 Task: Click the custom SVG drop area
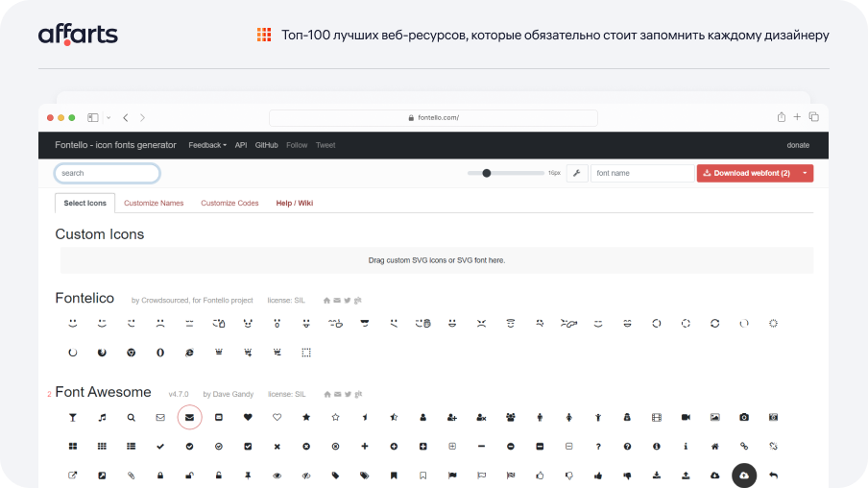click(437, 260)
